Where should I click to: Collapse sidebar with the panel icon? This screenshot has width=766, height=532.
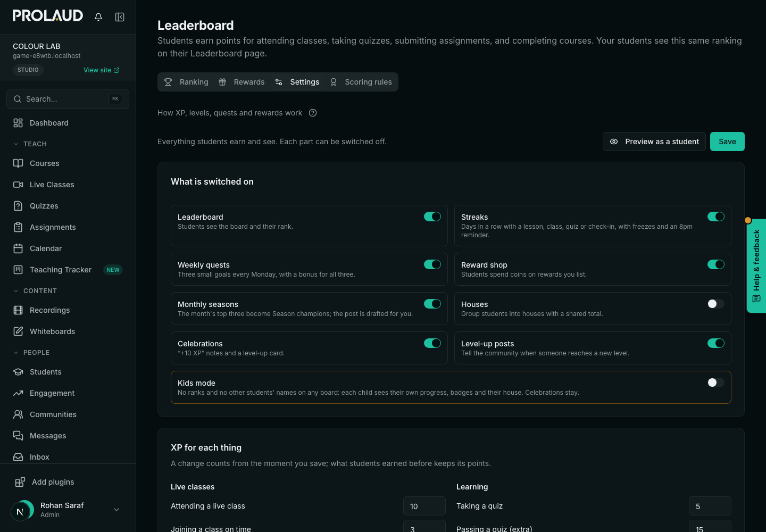120,17
